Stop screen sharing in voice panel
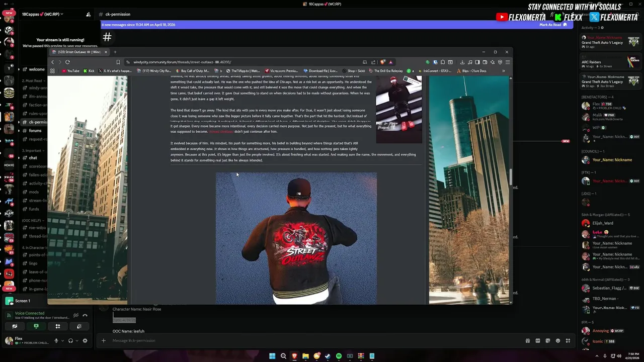The height and width of the screenshot is (362, 644). pyautogui.click(x=36, y=326)
